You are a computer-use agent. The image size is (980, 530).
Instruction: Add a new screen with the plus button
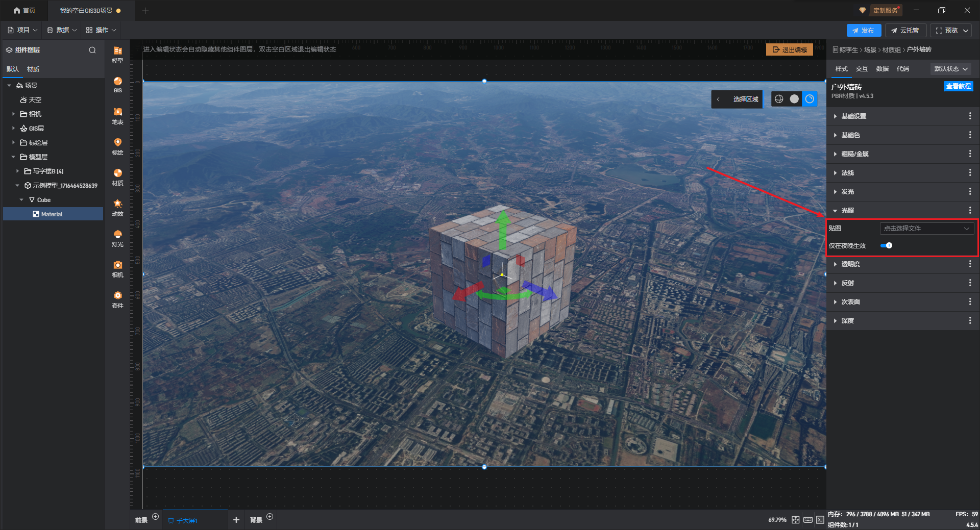pos(236,520)
